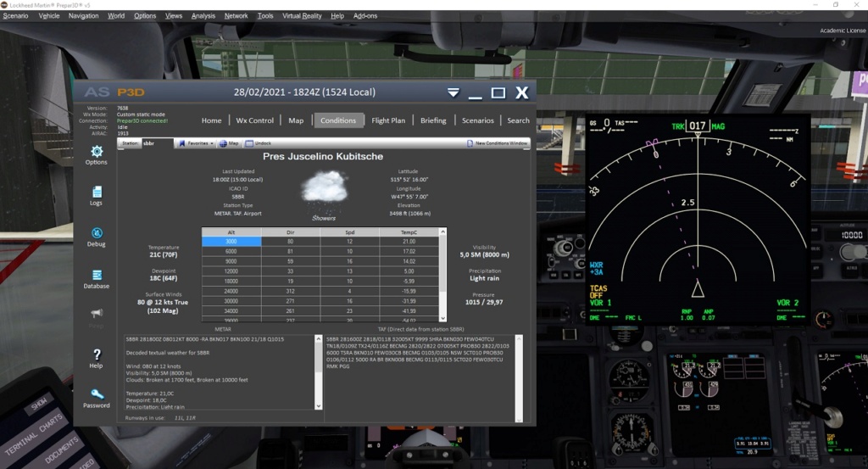This screenshot has width=868, height=469.
Task: Click METAR box scroll-up arrow
Action: (319, 338)
